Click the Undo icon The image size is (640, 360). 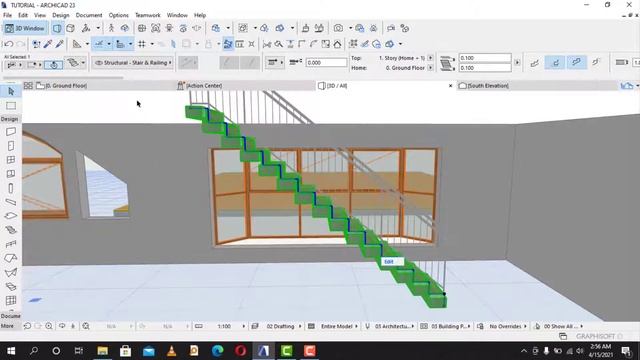pos(9,44)
